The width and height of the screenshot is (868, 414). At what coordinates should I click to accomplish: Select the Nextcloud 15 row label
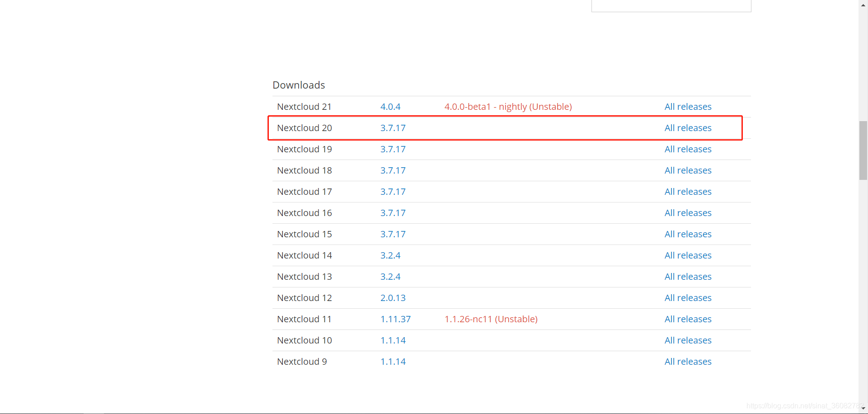pyautogui.click(x=304, y=234)
